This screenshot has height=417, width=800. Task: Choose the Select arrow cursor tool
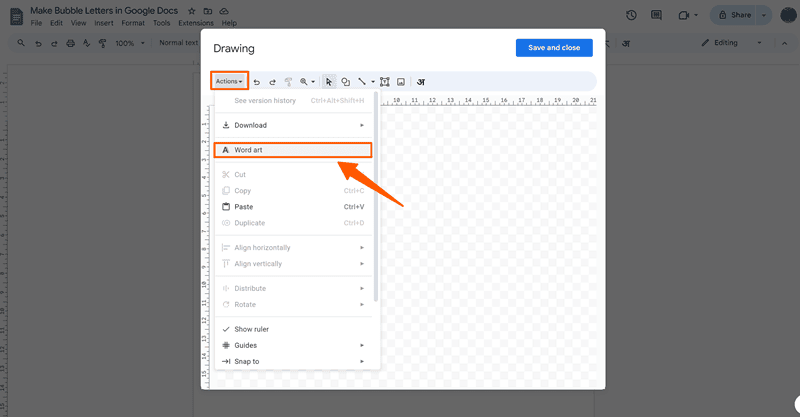point(329,81)
